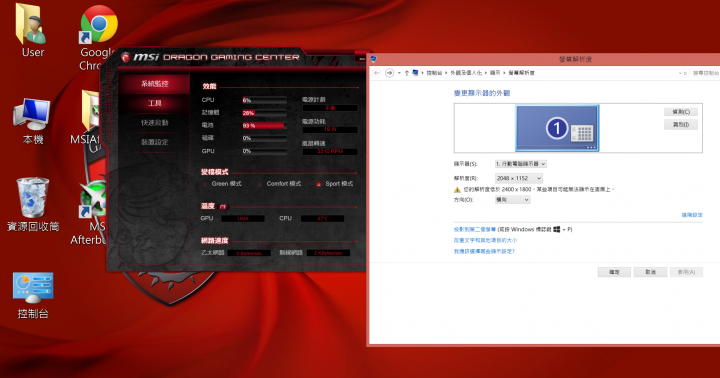Expand the 方向 orientation dropdown
The height and width of the screenshot is (378, 720).
pos(512,200)
